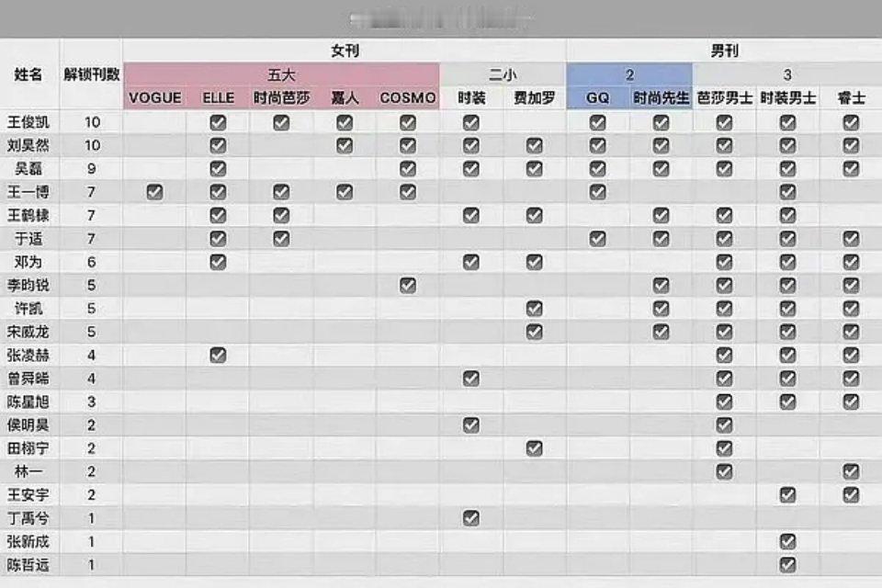
Task: Uncheck 王一博's VOGUE checkbox
Action: [154, 192]
